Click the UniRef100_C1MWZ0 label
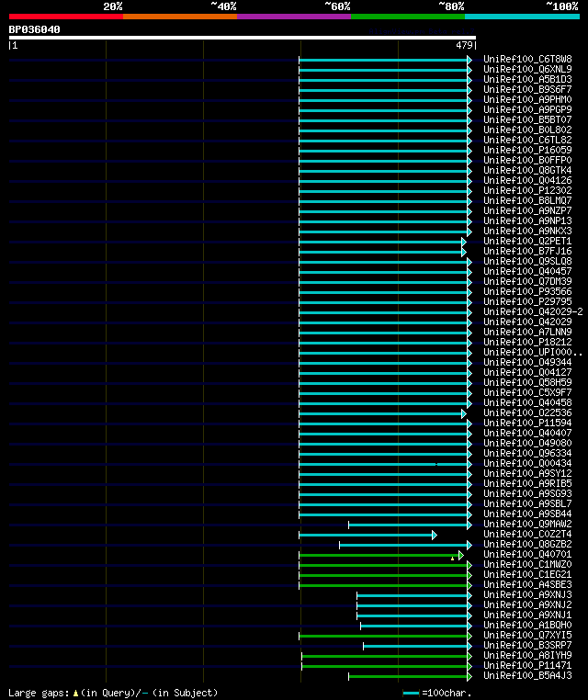Viewport: 588px width, 700px height. pos(527,565)
